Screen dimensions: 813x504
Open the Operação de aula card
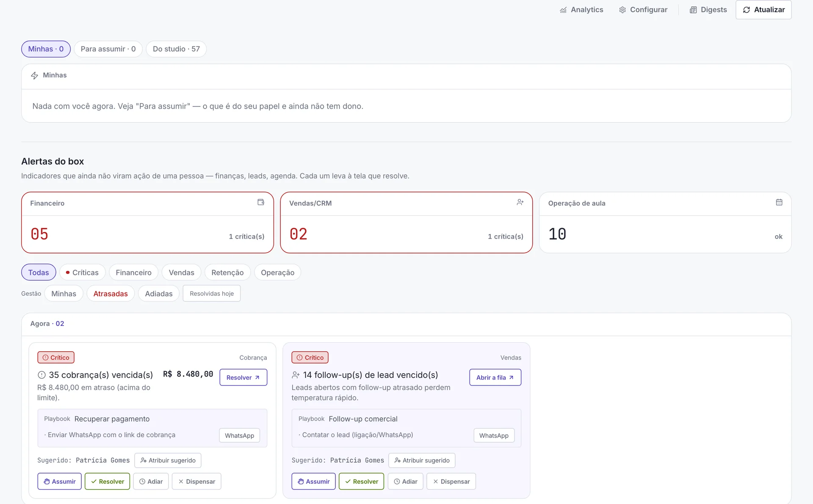(665, 223)
